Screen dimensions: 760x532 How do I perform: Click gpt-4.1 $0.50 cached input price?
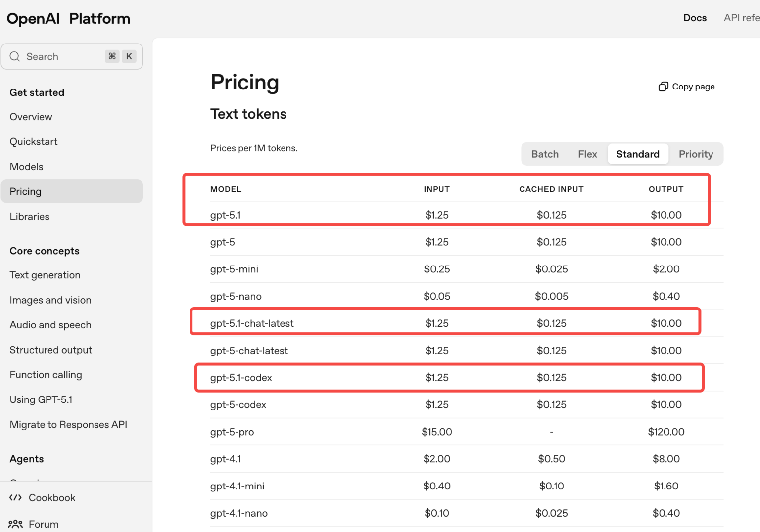[x=552, y=459]
